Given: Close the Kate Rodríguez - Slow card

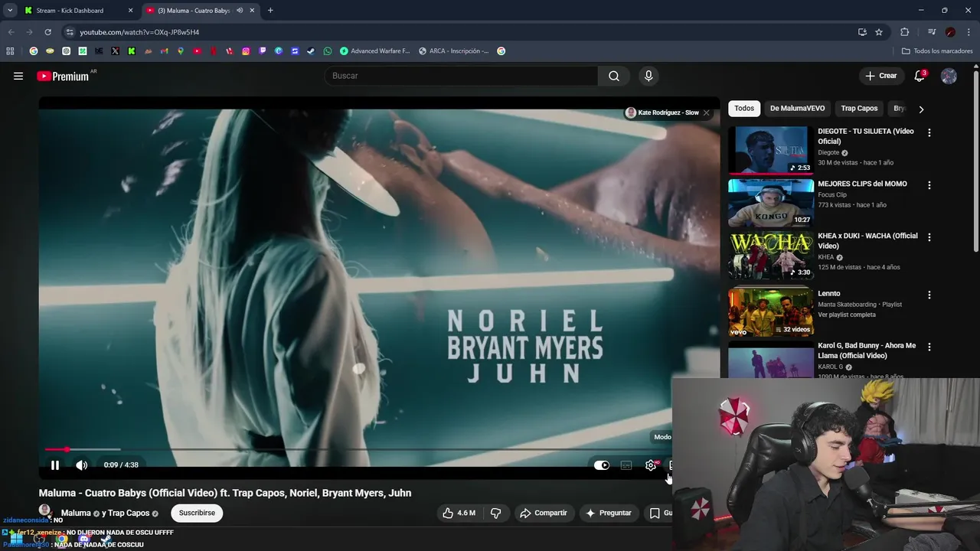Looking at the screenshot, I should point(707,112).
